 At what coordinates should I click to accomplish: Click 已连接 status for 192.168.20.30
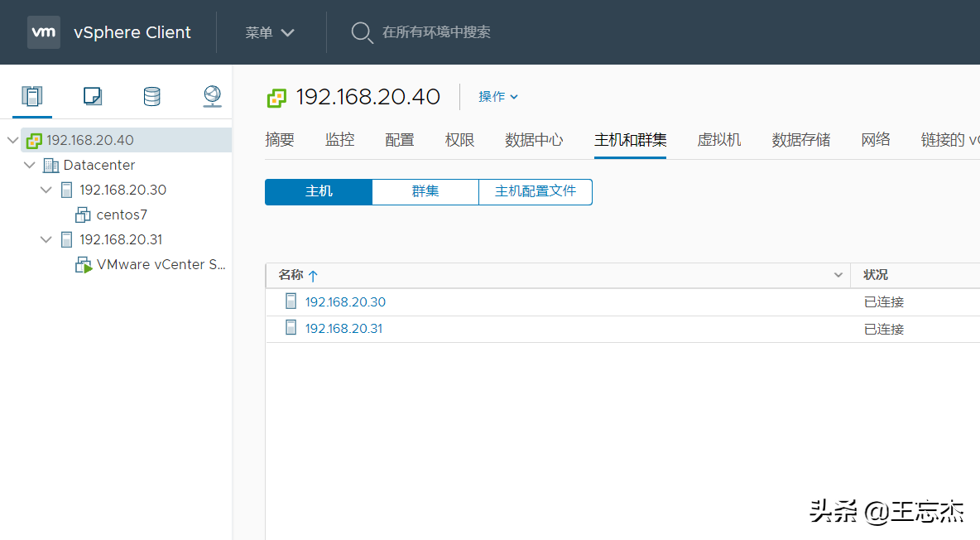884,302
